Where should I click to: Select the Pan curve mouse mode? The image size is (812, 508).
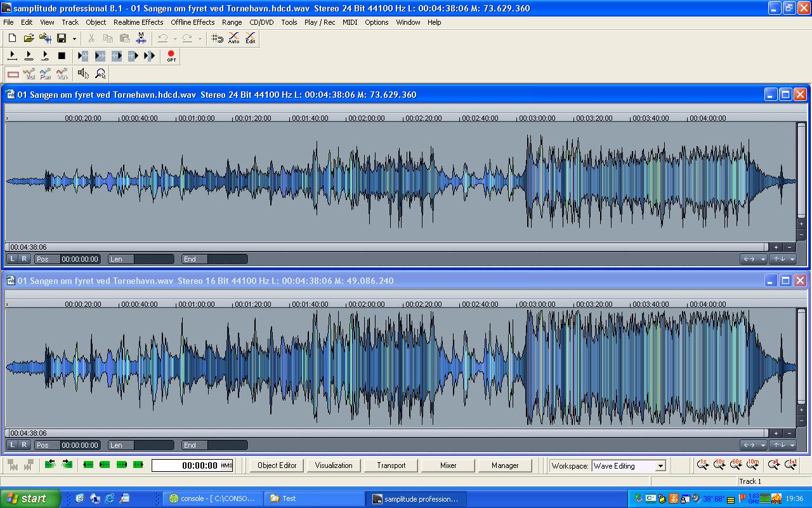45,74
